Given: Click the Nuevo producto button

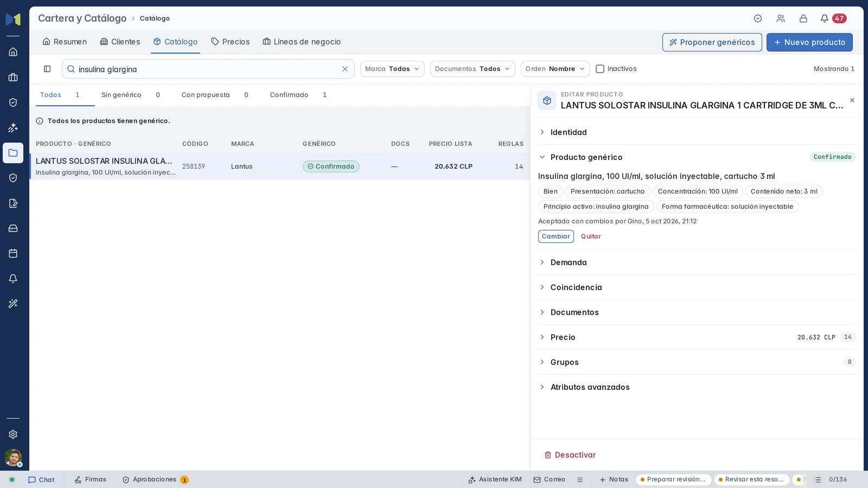Looking at the screenshot, I should coord(809,42).
